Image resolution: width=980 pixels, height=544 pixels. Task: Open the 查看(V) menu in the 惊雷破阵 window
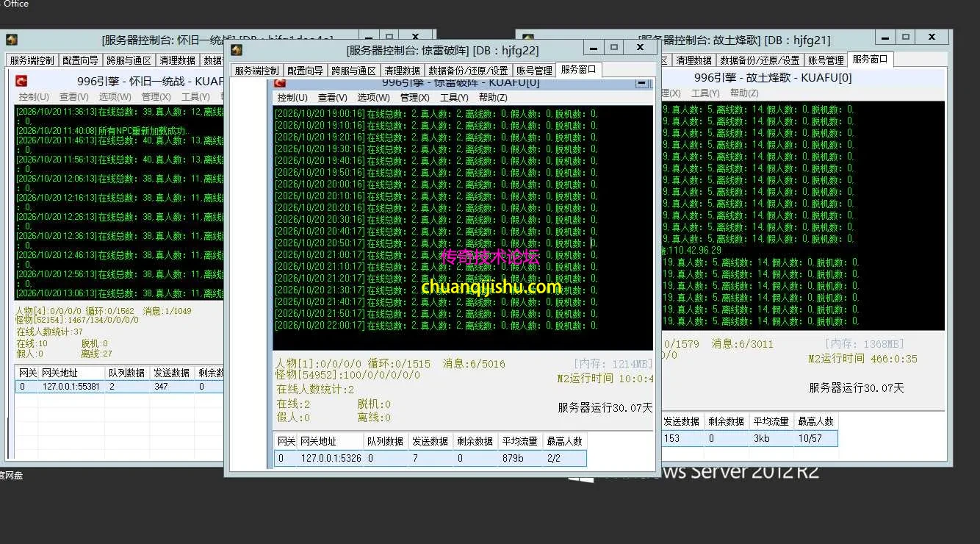click(333, 98)
